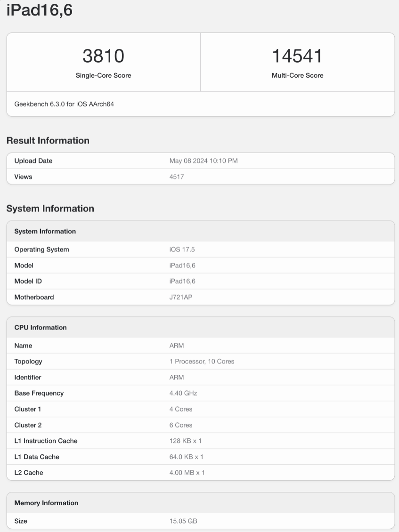The image size is (399, 532).
Task: Click the Cluster 2 label
Action: click(28, 425)
